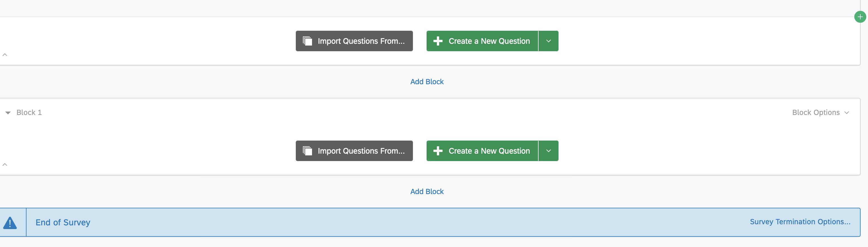Click the stacked pages import icon above Block 1
Viewport: 868px width, 247px height.
[x=307, y=41]
